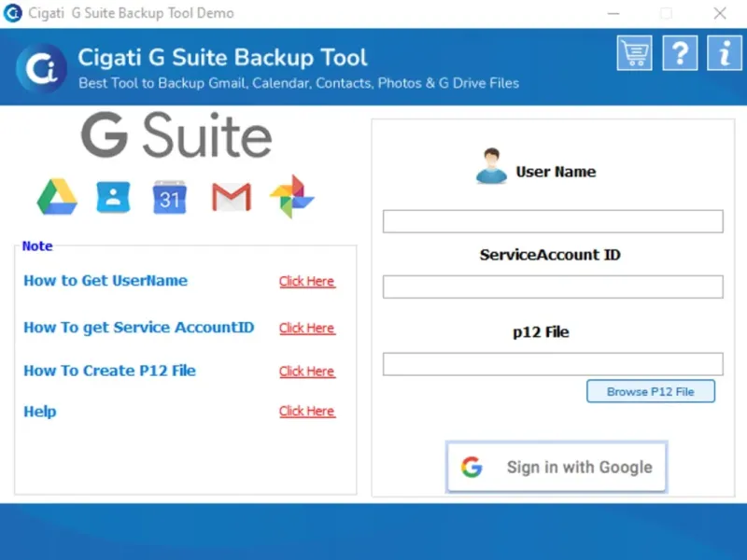Image resolution: width=747 pixels, height=560 pixels.
Task: Click the G Suite logo
Action: tap(176, 137)
